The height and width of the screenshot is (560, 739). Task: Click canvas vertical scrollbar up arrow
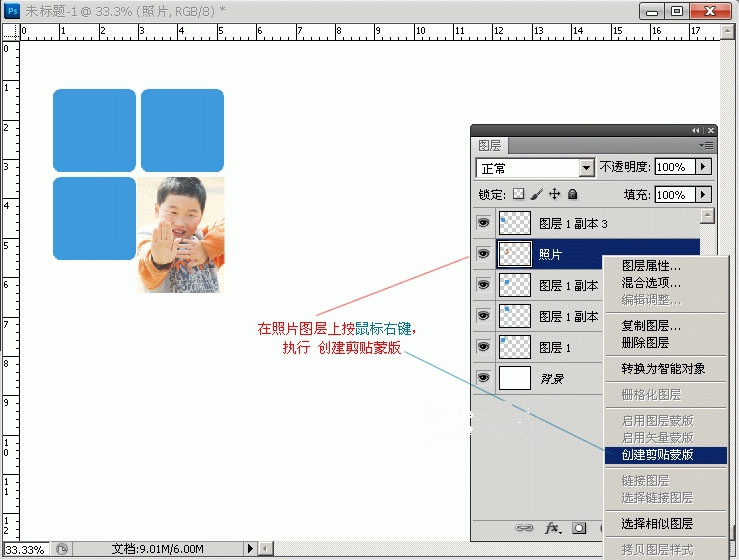pos(727,32)
